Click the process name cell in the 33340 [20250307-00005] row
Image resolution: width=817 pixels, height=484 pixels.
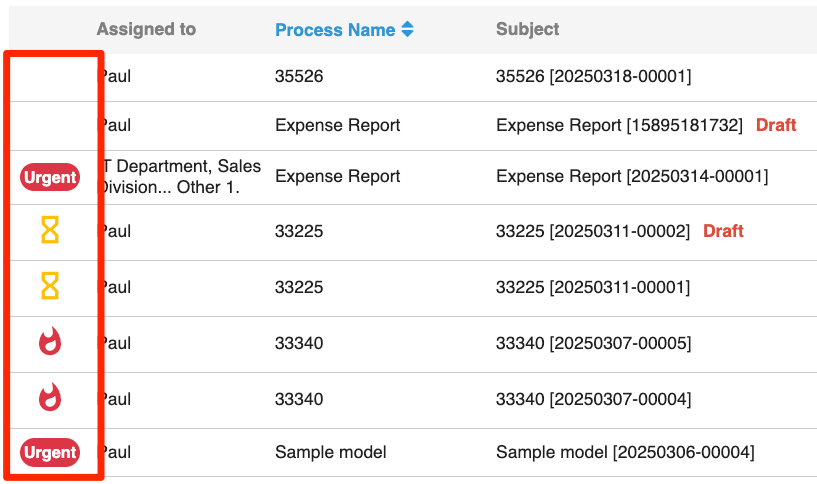pyautogui.click(x=299, y=343)
